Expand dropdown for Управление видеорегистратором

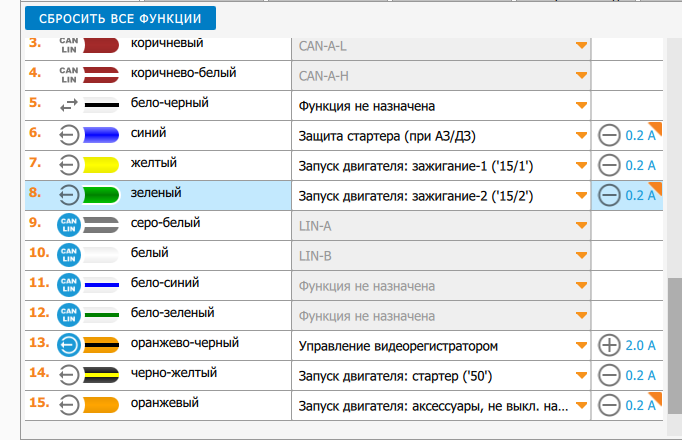[581, 346]
